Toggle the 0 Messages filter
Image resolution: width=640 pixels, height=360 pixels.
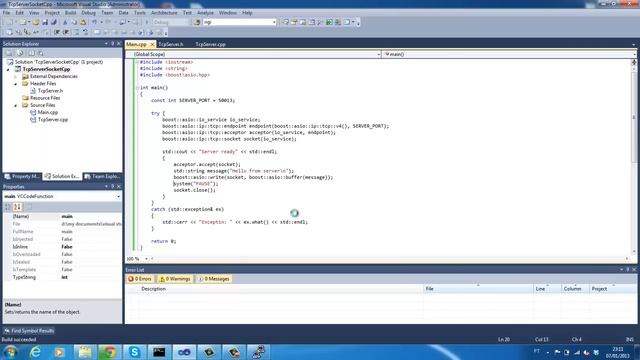[213, 279]
